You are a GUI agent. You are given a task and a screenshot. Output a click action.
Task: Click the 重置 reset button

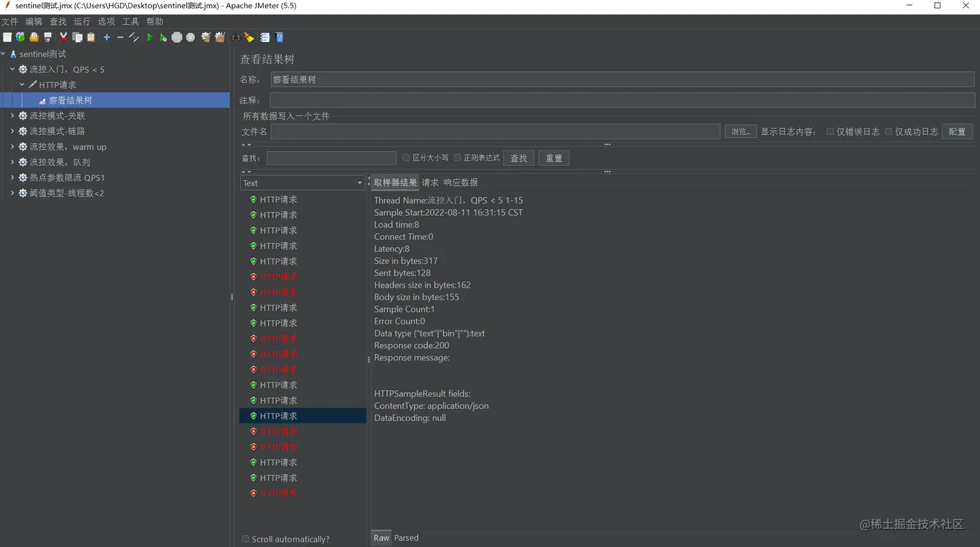coord(554,158)
